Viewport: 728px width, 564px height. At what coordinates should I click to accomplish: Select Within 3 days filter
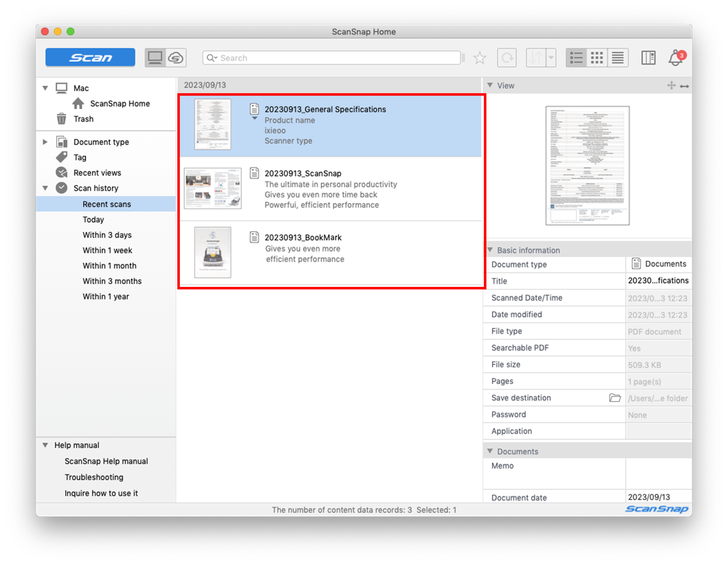[x=107, y=235]
